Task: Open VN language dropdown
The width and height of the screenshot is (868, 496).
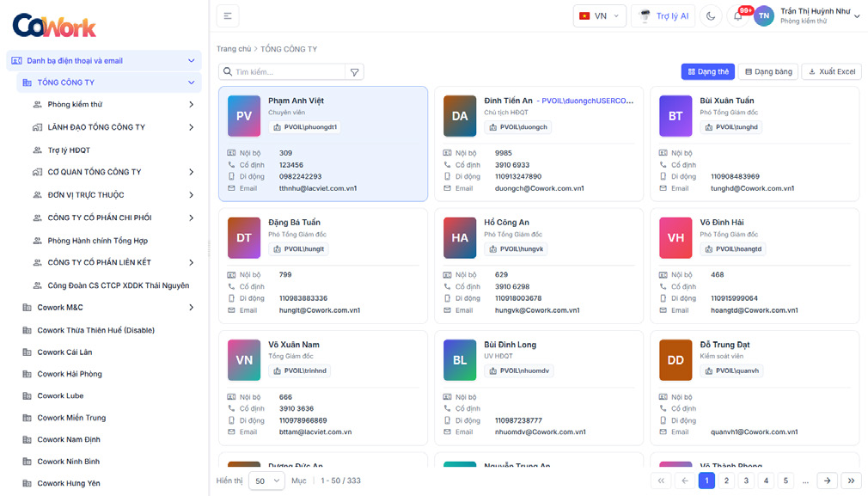Action: [600, 16]
